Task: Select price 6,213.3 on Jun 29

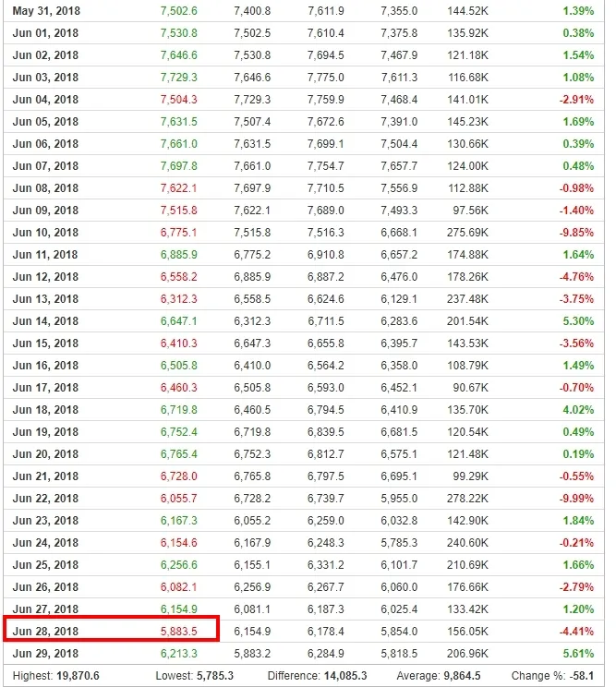Action: coord(179,654)
